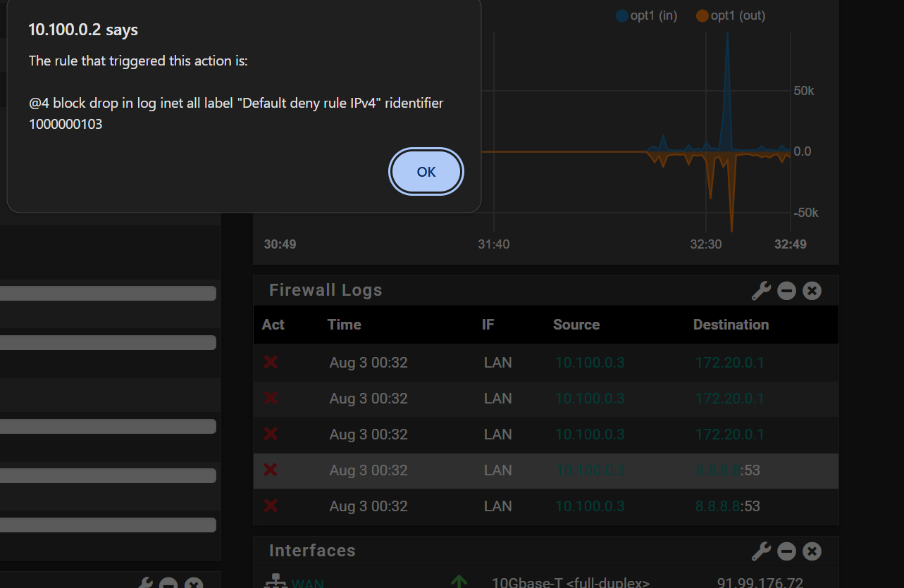Open destination 8.8.8.8 in the highlighted log row
This screenshot has height=588, width=904.
point(717,470)
